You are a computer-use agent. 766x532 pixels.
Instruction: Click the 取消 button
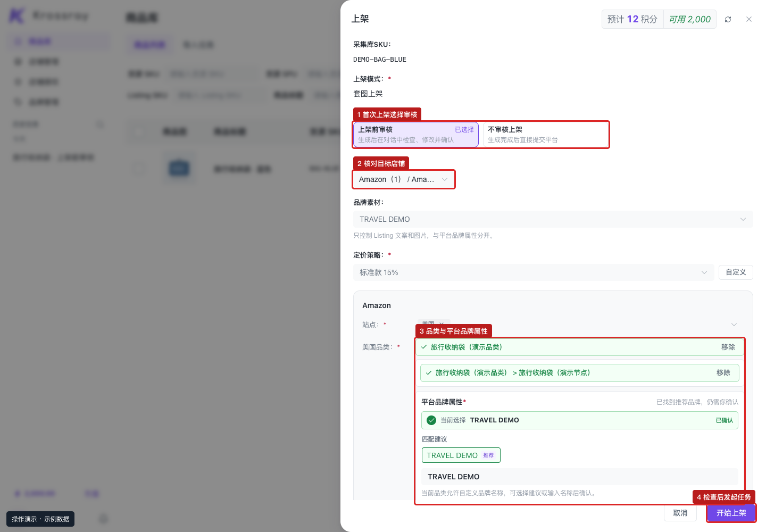(680, 513)
